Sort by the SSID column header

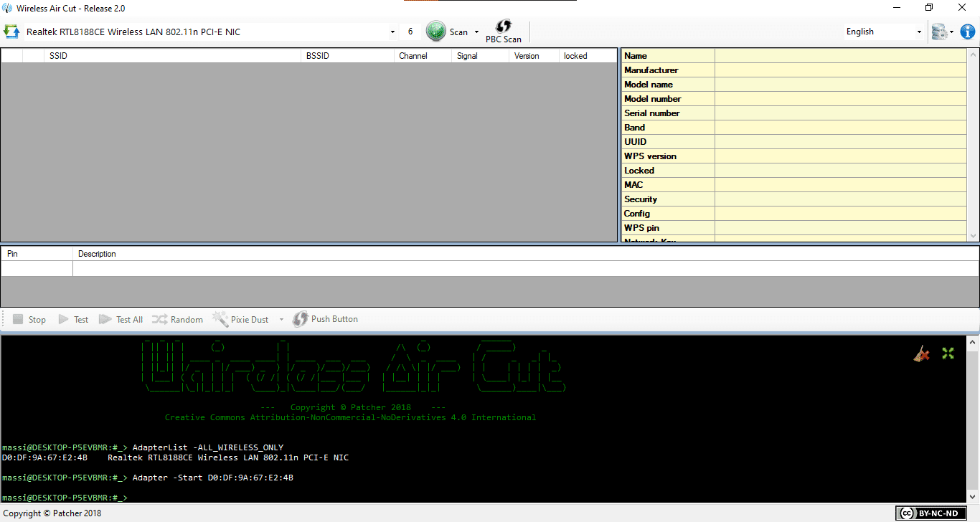[x=172, y=56]
